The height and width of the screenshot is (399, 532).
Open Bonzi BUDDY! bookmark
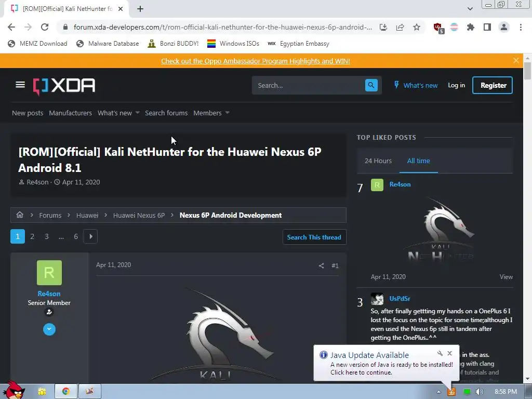(x=173, y=44)
